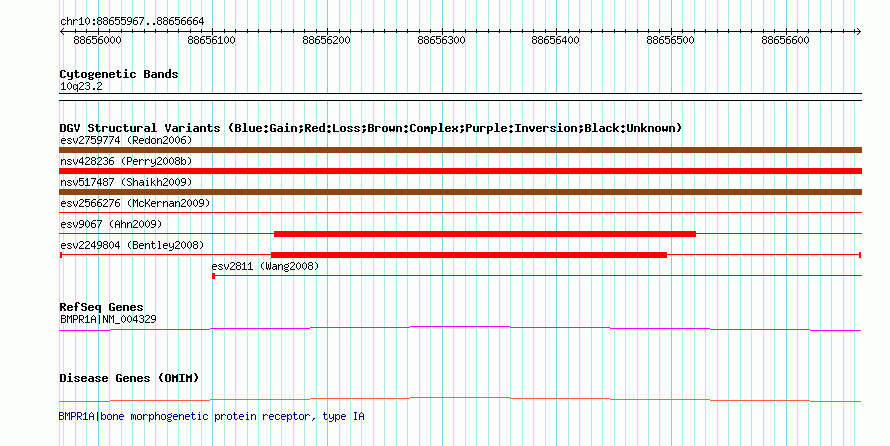
Task: Select variant label esv2759774 (Redon2006)
Action: tap(126, 140)
